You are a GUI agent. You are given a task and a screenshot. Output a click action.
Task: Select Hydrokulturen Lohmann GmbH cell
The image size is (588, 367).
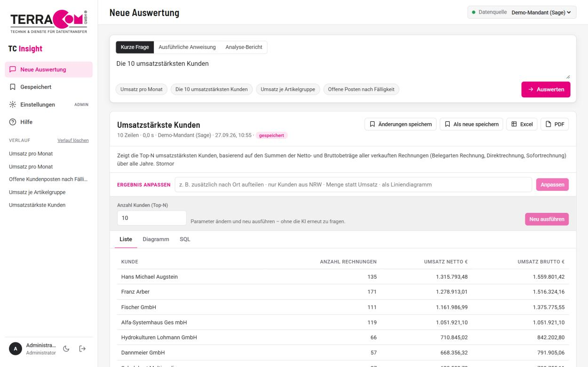pyautogui.click(x=159, y=337)
